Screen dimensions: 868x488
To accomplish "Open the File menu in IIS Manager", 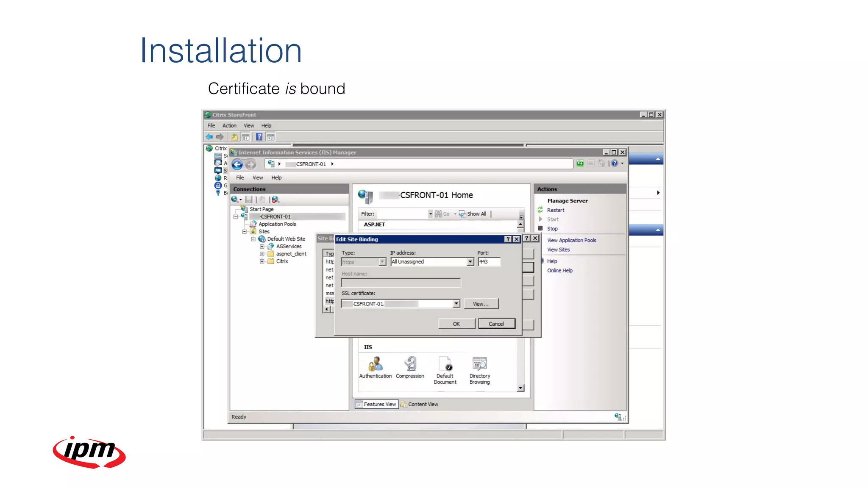I will pos(240,177).
